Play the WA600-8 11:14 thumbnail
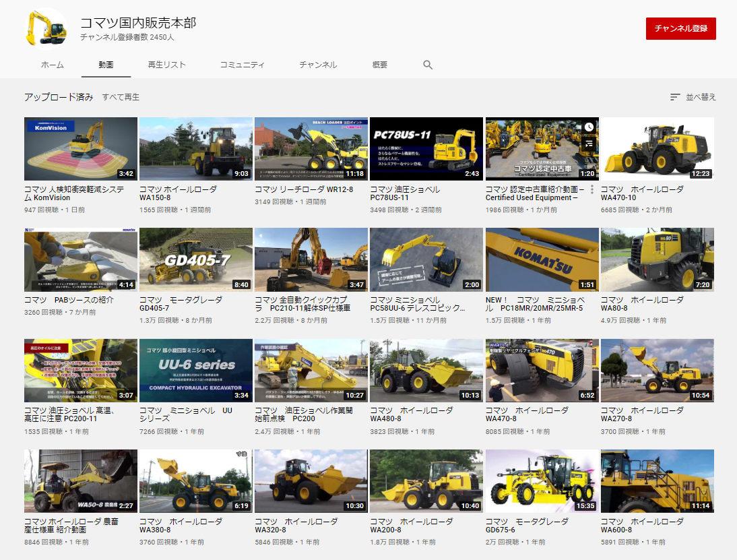The image size is (737, 560). (x=657, y=481)
